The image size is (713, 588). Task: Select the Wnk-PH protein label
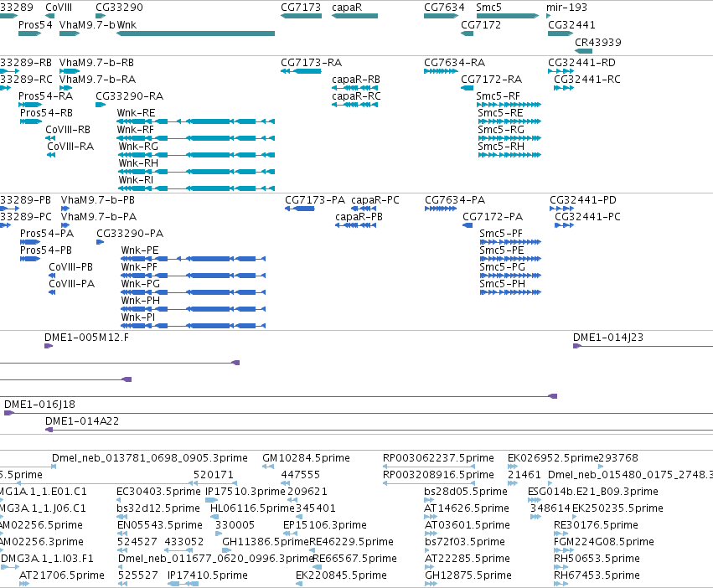140,301
